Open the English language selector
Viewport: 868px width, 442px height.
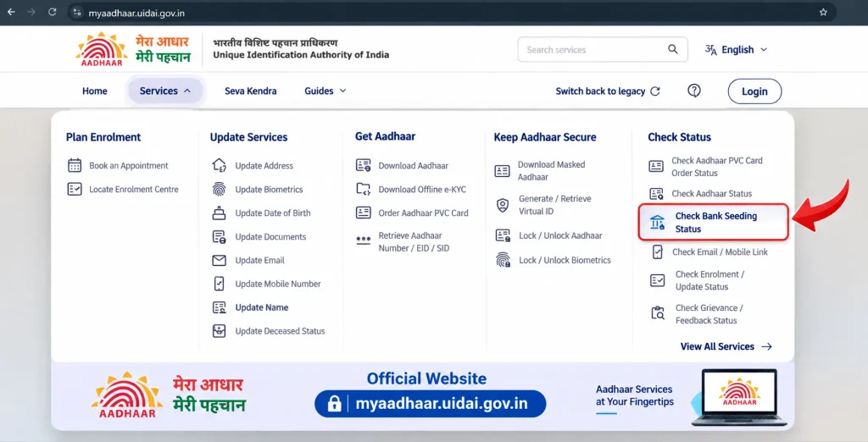coord(737,50)
